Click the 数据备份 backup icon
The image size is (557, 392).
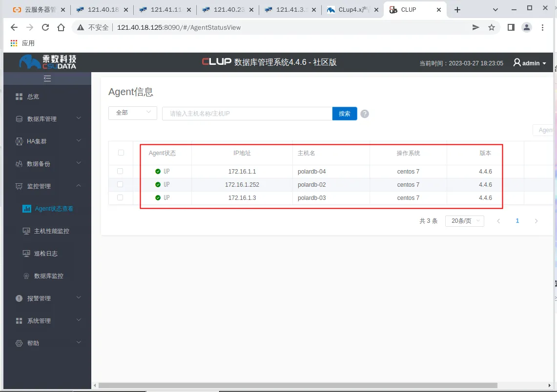(x=19, y=164)
